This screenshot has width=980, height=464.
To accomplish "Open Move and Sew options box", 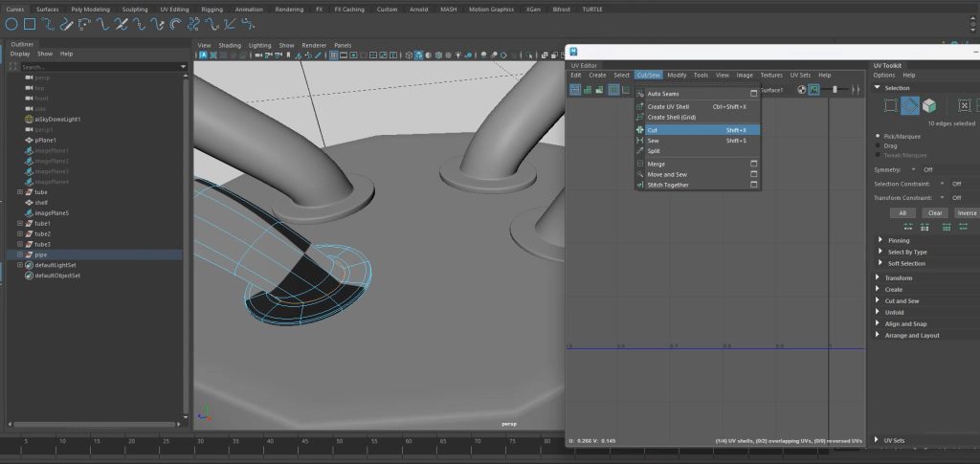I will [x=754, y=174].
